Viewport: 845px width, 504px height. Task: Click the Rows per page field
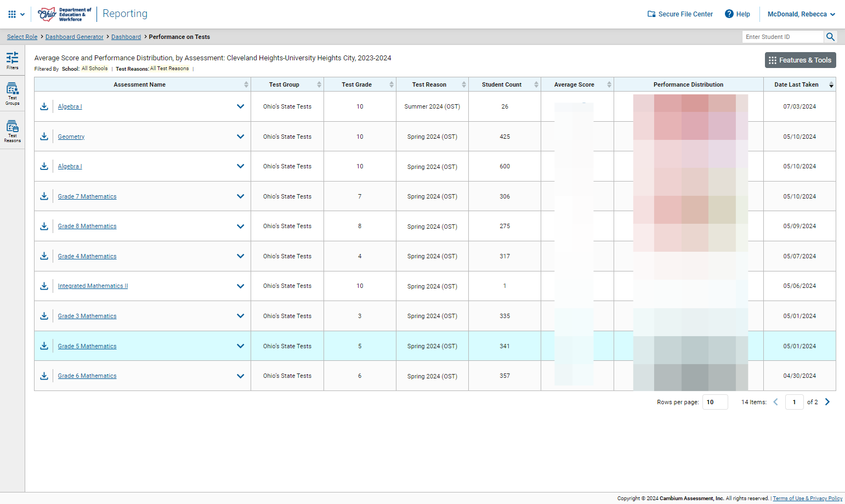tap(714, 402)
